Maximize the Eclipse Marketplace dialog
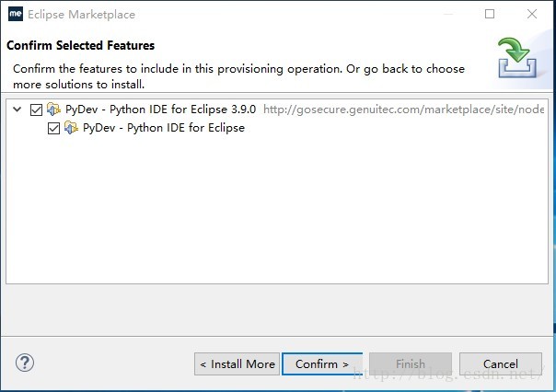This screenshot has width=556, height=392. tap(490, 14)
